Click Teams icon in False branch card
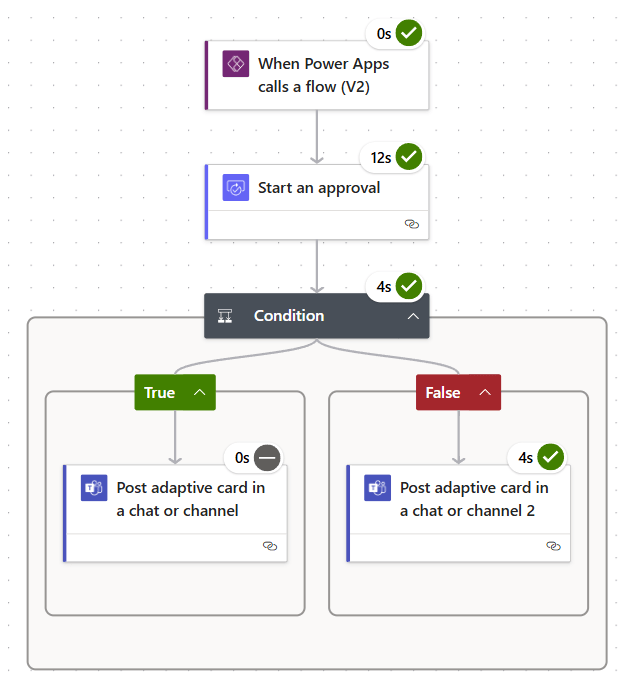Viewport: 632px width, 680px height. (378, 488)
